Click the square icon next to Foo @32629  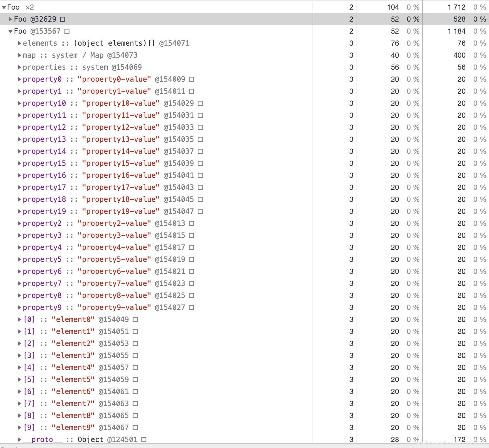pos(62,19)
